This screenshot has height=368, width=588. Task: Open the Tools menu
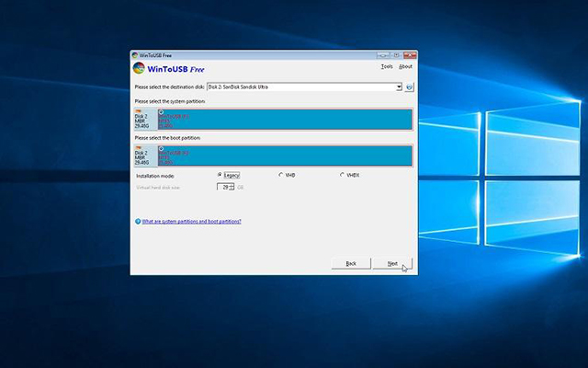pos(386,67)
